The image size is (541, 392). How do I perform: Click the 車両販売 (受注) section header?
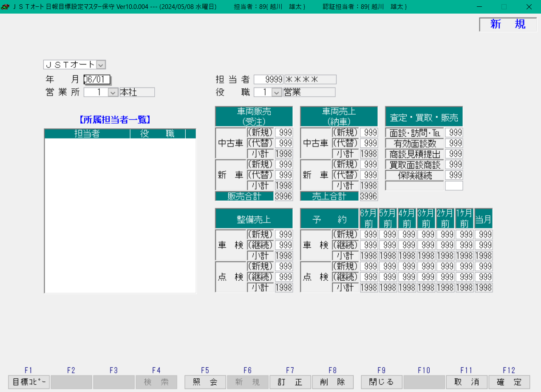point(254,116)
